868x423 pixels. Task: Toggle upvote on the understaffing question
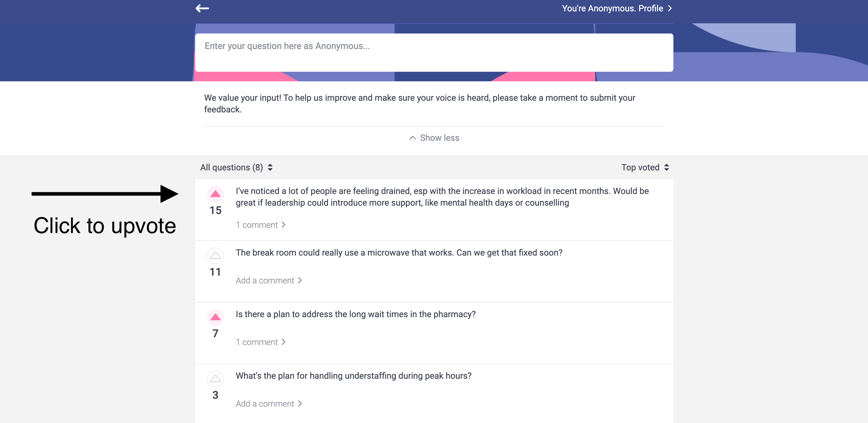tap(215, 379)
